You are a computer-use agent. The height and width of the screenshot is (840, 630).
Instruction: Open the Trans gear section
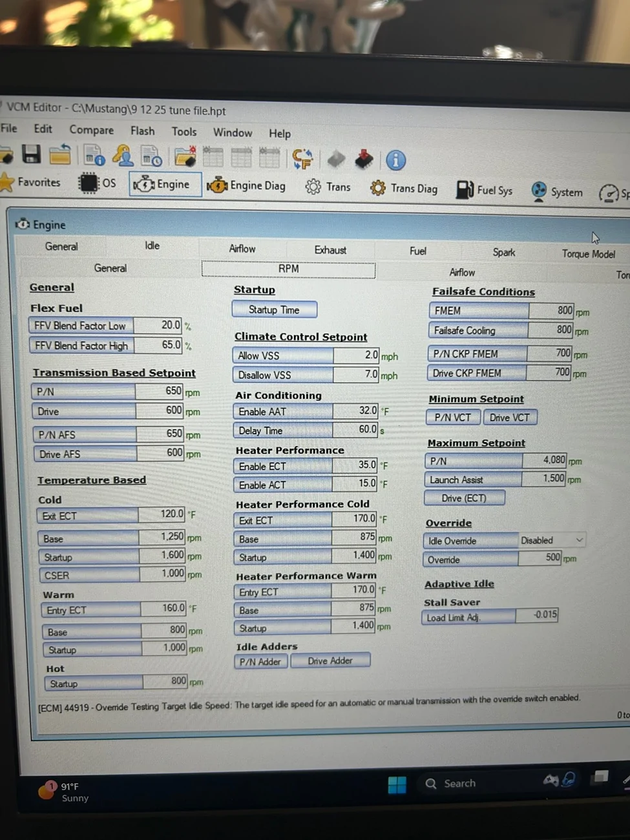tap(328, 187)
